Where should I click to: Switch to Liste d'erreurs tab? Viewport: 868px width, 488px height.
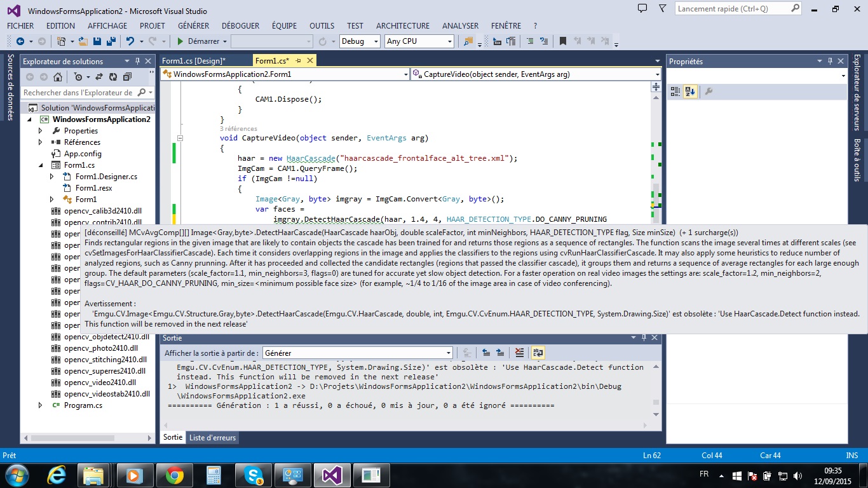[212, 438]
